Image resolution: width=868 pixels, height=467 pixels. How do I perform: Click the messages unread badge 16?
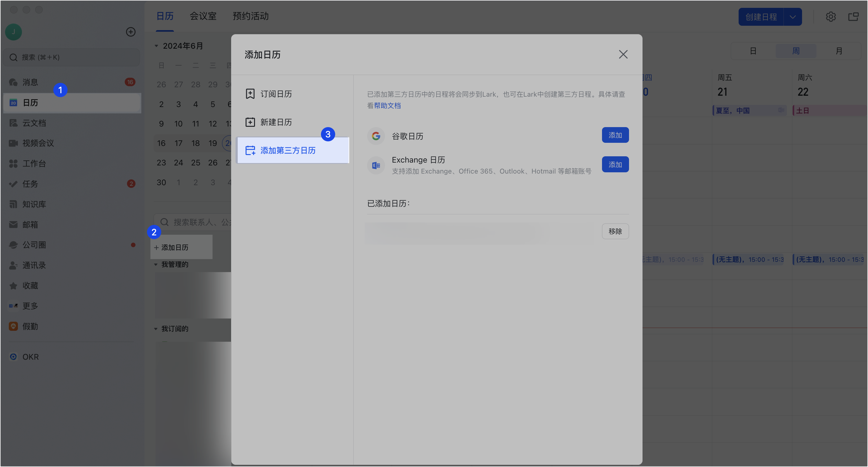point(130,82)
